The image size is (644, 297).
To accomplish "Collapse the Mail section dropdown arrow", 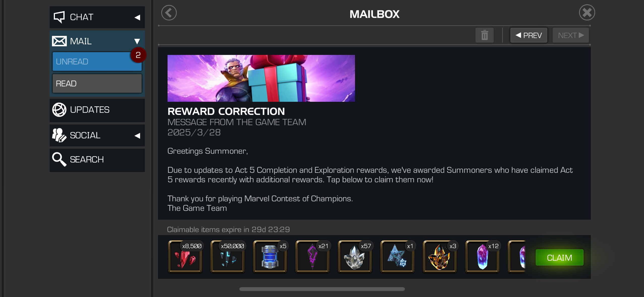I will [x=137, y=41].
